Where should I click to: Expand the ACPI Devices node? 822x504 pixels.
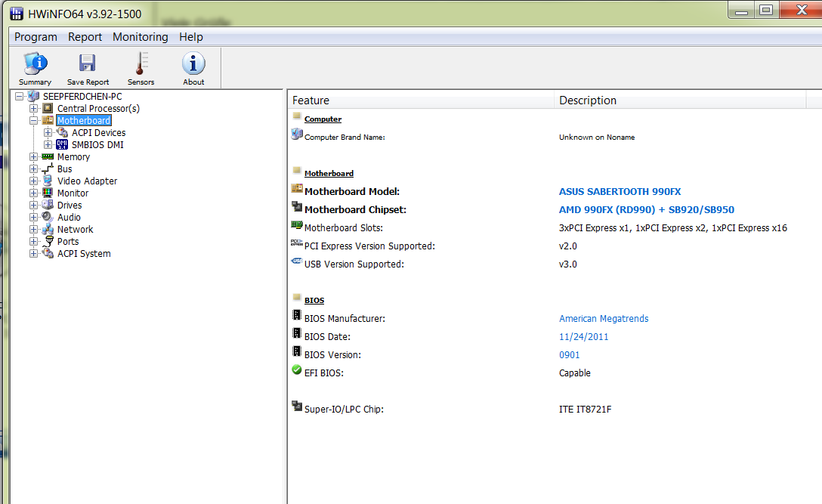(48, 133)
